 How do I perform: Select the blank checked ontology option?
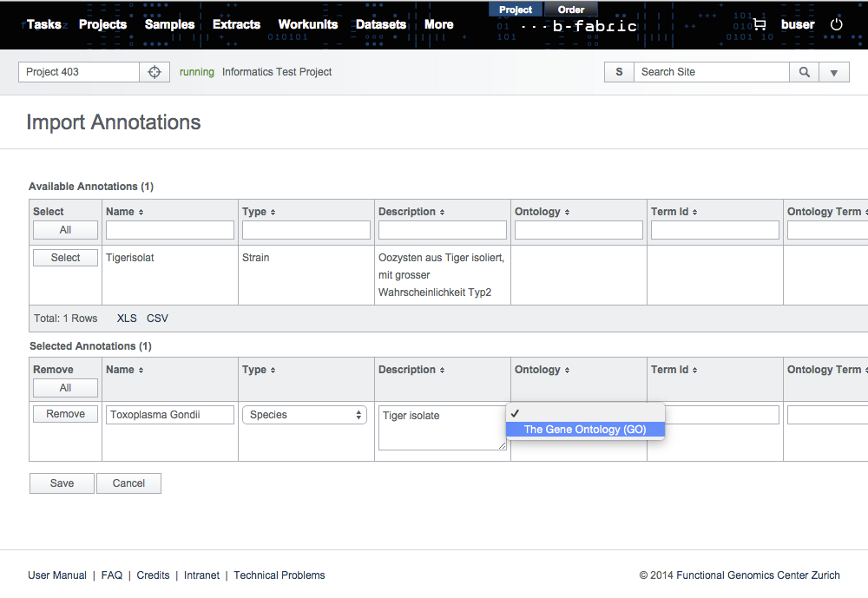click(584, 413)
